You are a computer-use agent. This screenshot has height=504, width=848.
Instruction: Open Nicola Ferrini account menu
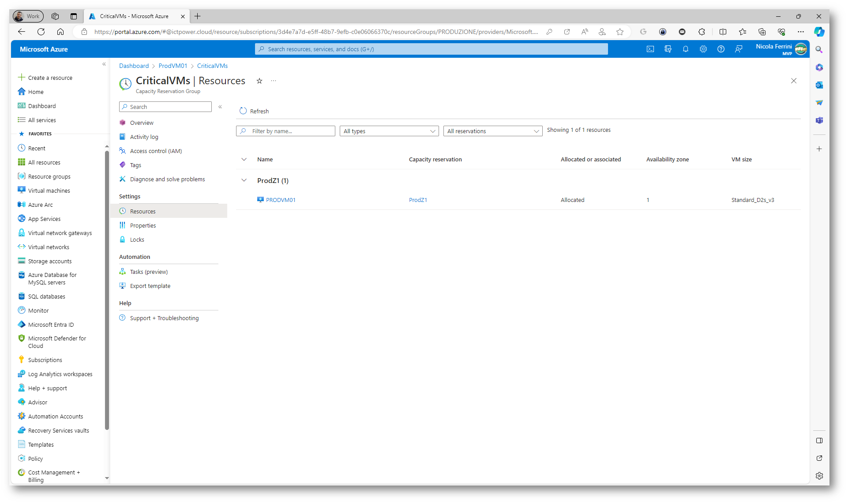[781, 49]
